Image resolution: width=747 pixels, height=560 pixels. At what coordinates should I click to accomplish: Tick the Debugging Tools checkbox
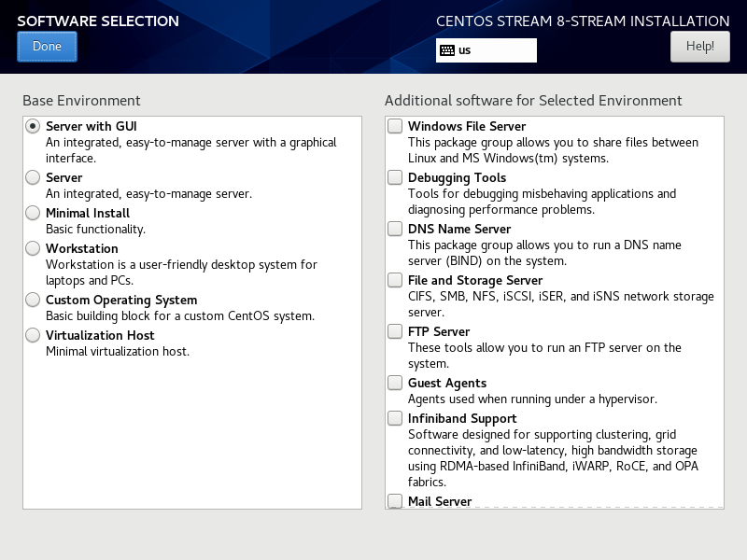click(x=394, y=177)
